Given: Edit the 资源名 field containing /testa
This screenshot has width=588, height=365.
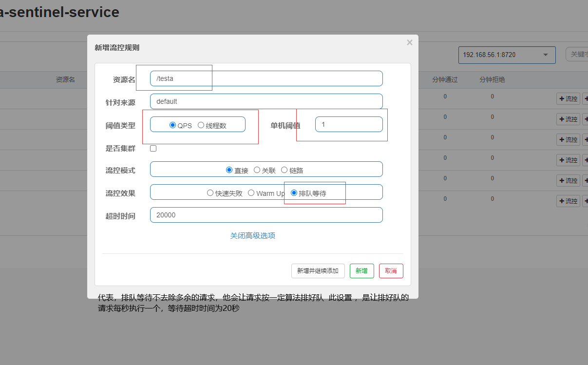Looking at the screenshot, I should tap(266, 78).
